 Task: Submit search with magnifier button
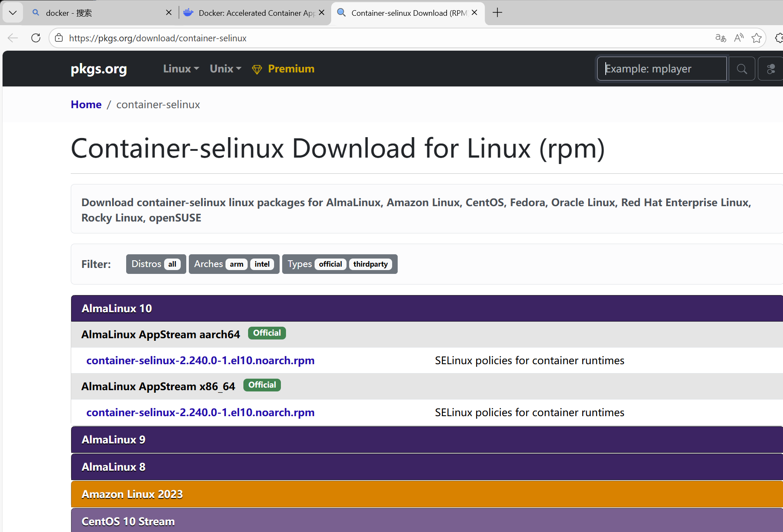[x=742, y=69]
